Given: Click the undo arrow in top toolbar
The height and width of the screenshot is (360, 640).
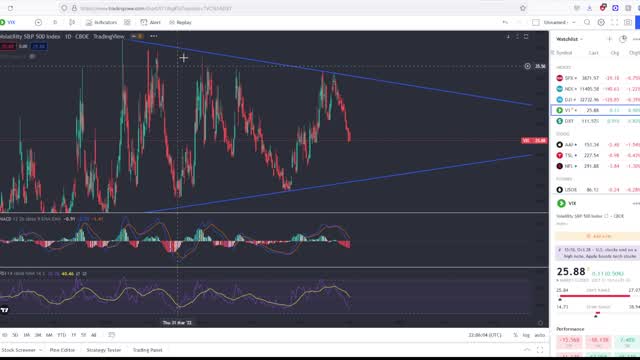Looking at the screenshot, I should pos(505,22).
